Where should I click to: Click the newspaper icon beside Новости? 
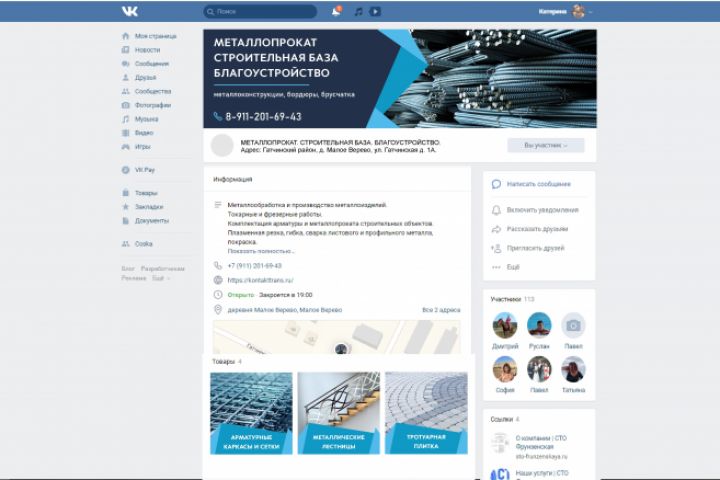[125, 50]
